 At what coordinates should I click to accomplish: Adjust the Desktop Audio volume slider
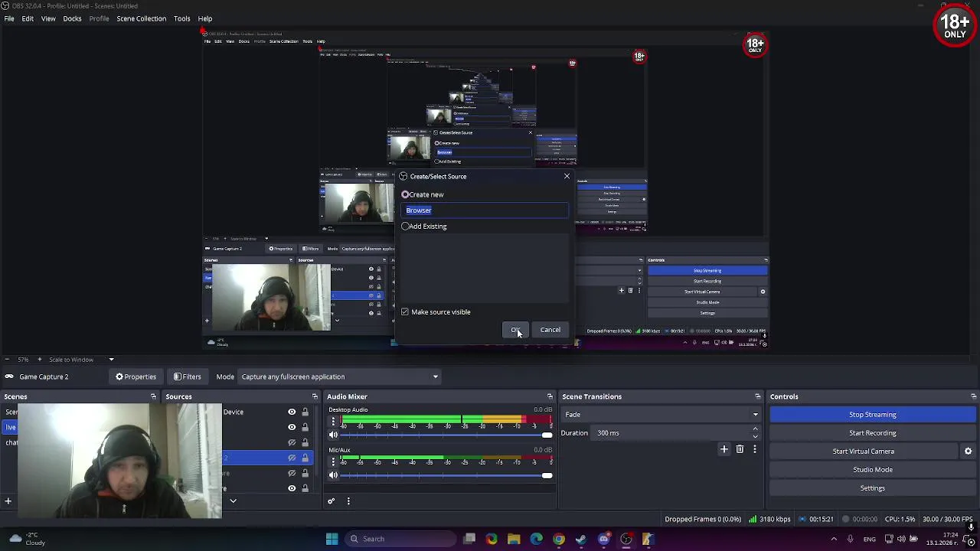click(x=447, y=435)
